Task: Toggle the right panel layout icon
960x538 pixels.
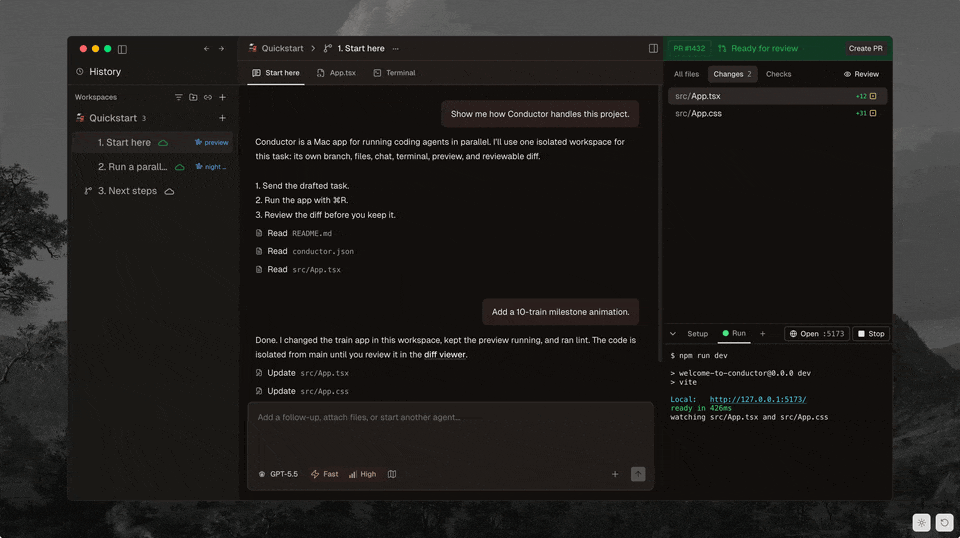Action: pyautogui.click(x=653, y=48)
